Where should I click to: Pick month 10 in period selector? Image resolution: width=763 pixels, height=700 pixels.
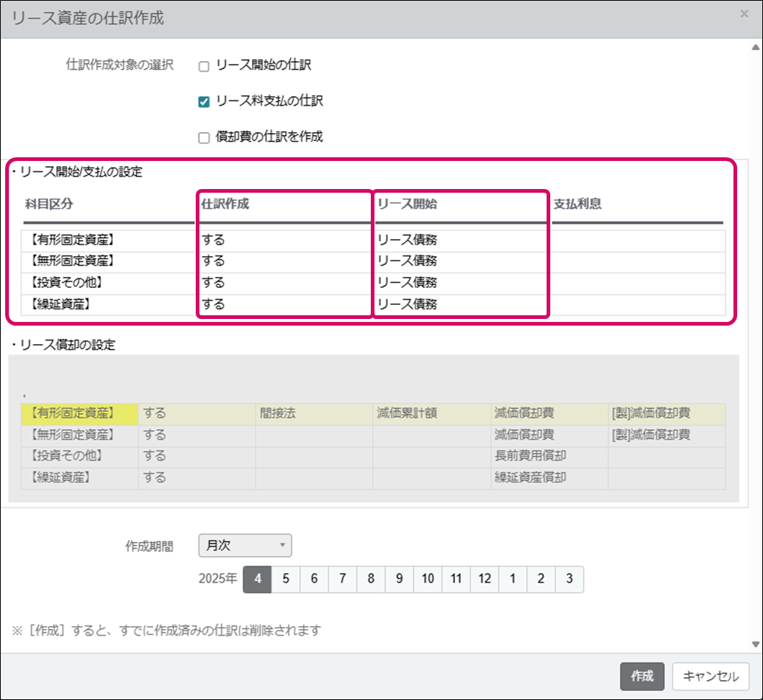coord(428,580)
